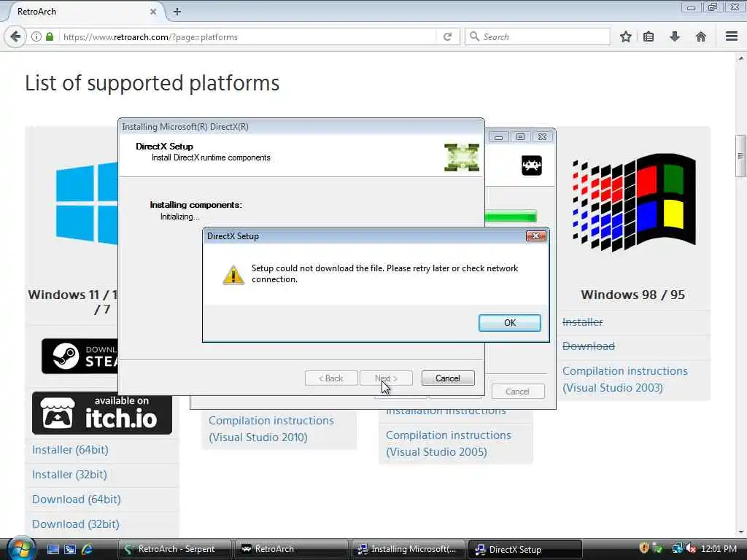The width and height of the screenshot is (747, 560).
Task: Close the DirectX Setup error dialog
Action: coord(535,236)
